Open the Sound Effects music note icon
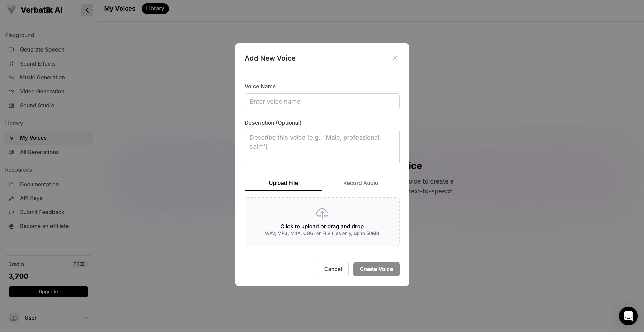The image size is (644, 332). [11, 64]
